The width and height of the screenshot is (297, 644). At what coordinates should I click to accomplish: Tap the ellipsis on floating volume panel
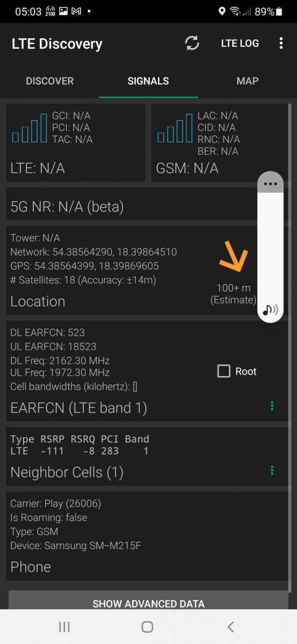coord(270,184)
